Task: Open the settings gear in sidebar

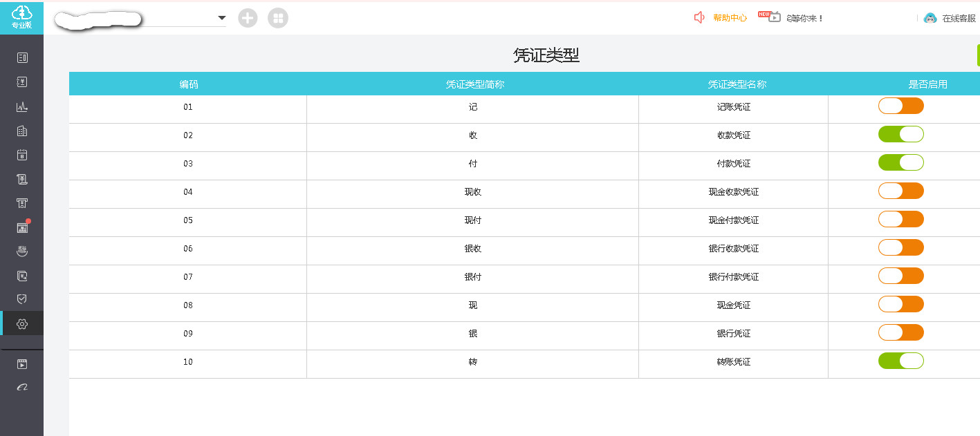Action: (22, 323)
